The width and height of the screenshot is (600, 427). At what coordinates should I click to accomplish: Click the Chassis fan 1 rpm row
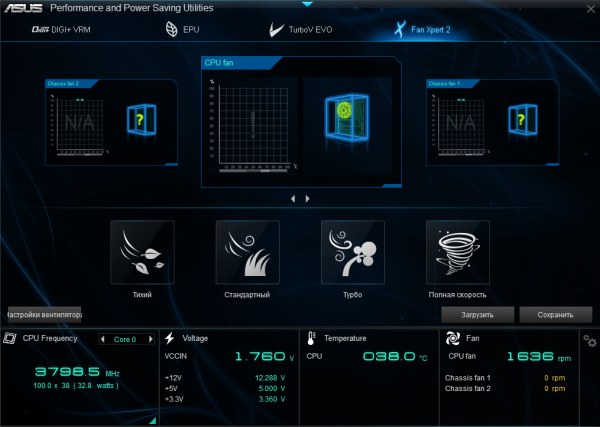(x=505, y=378)
